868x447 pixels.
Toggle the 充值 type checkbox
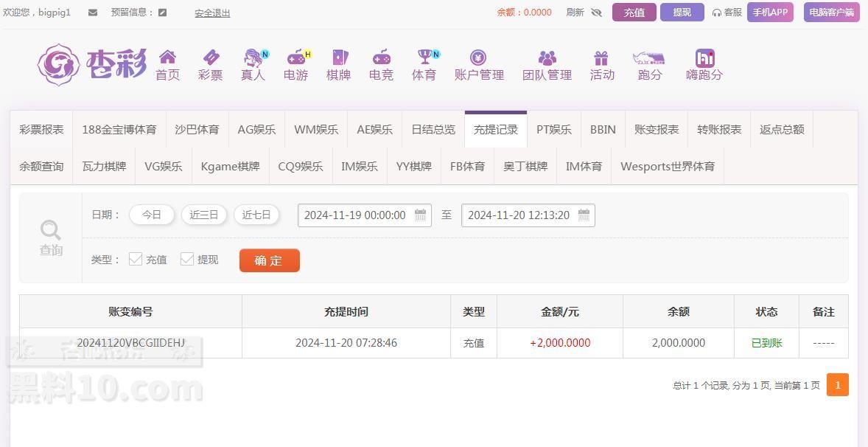[136, 259]
